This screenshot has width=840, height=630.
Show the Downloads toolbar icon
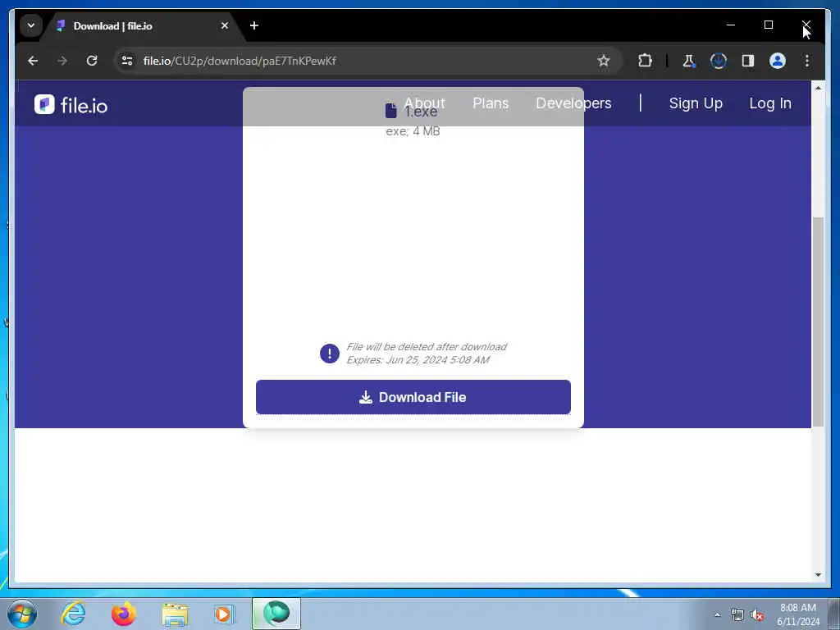click(x=719, y=61)
